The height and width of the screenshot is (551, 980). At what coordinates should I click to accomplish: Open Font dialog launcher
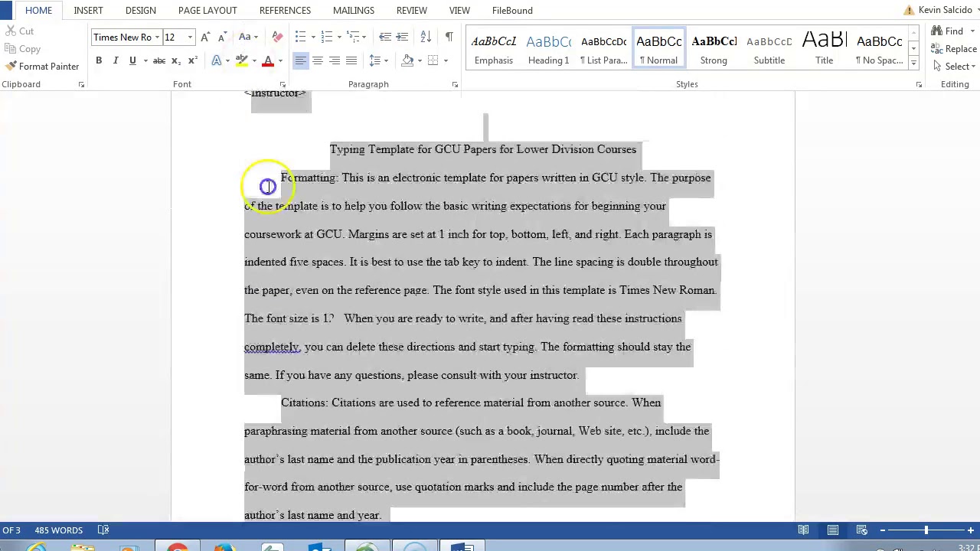click(283, 85)
